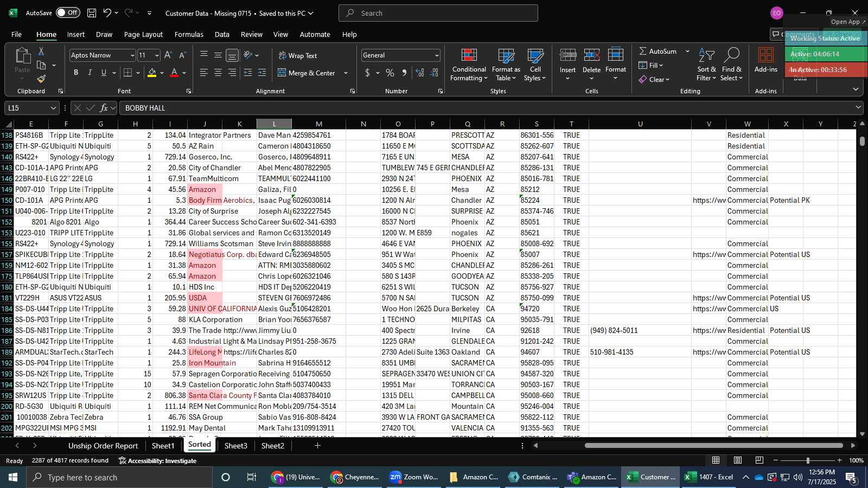The width and height of the screenshot is (868, 488).
Task: Add a new sheet with plus button
Action: pos(317,446)
